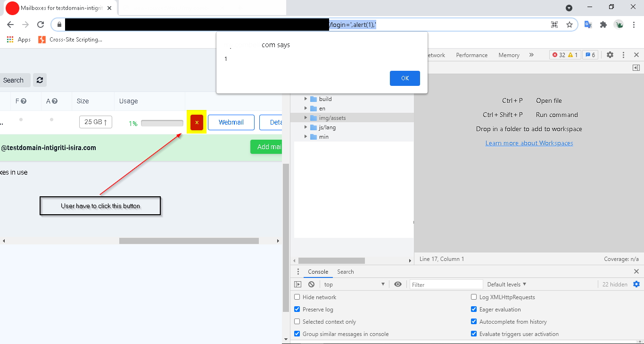The height and width of the screenshot is (344, 644).
Task: Click the clear console icon
Action: [311, 284]
